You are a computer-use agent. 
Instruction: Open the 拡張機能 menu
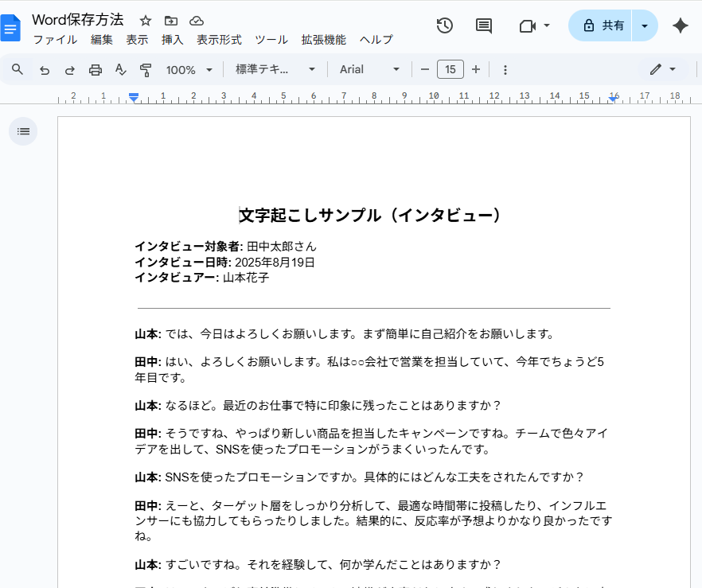point(324,40)
